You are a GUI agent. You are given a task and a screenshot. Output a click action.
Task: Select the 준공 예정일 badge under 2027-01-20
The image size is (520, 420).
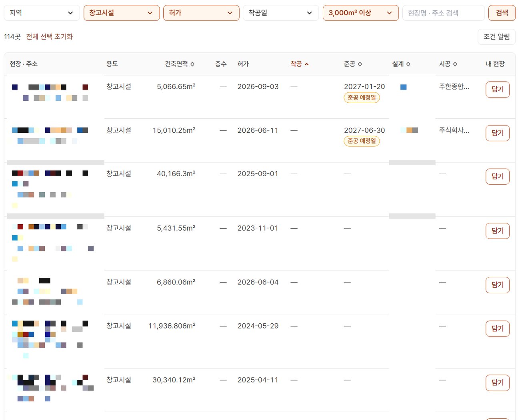pos(362,98)
